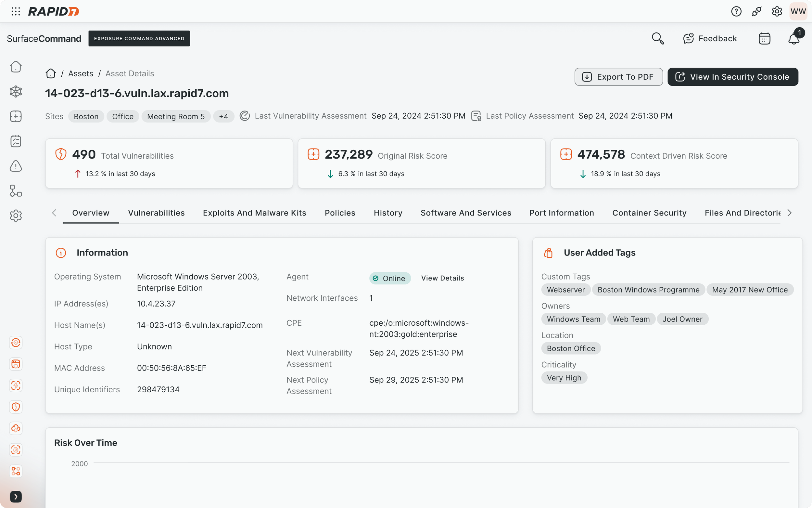Switch to the Vulnerabilities tab
812x508 pixels.
(156, 213)
